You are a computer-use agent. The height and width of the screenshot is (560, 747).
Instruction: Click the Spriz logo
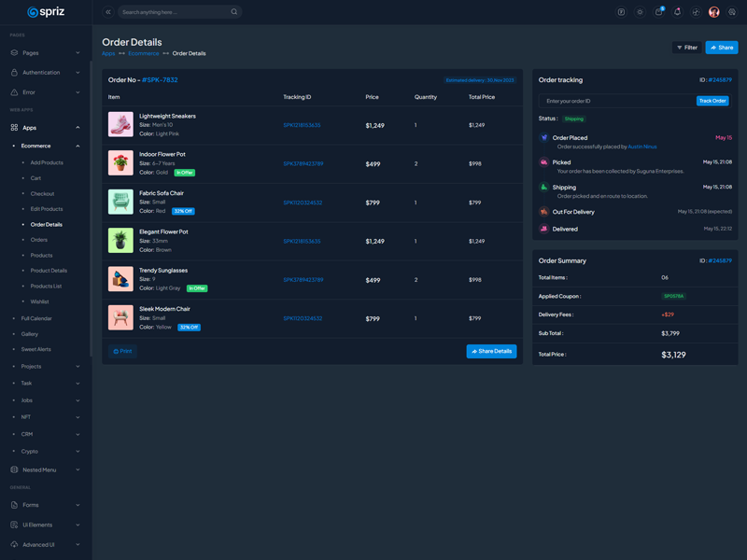click(46, 12)
